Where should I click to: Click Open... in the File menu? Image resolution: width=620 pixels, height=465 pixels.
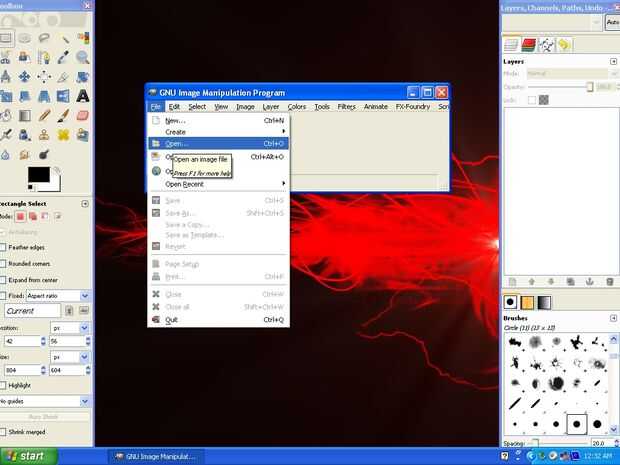pyautogui.click(x=218, y=144)
